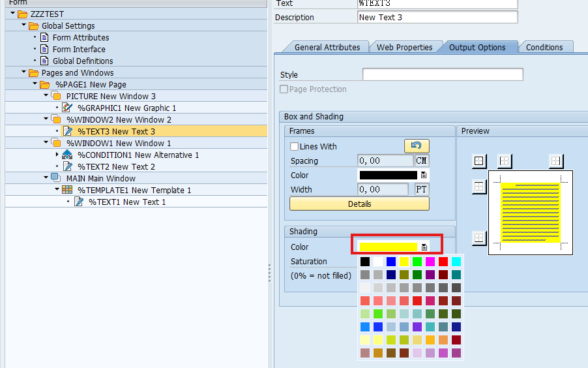The width and height of the screenshot is (588, 368).
Task: Click the %WINDOW1 window node icon
Action: point(56,143)
